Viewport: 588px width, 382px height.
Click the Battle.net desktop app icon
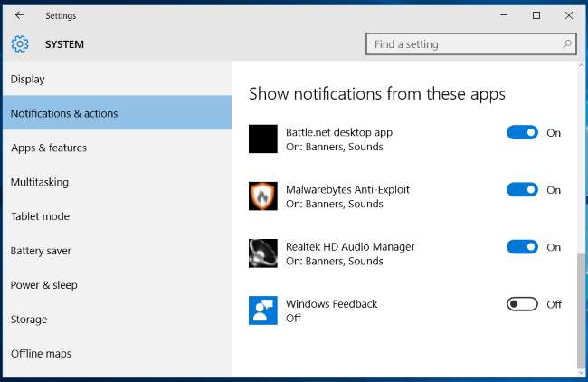click(x=262, y=138)
